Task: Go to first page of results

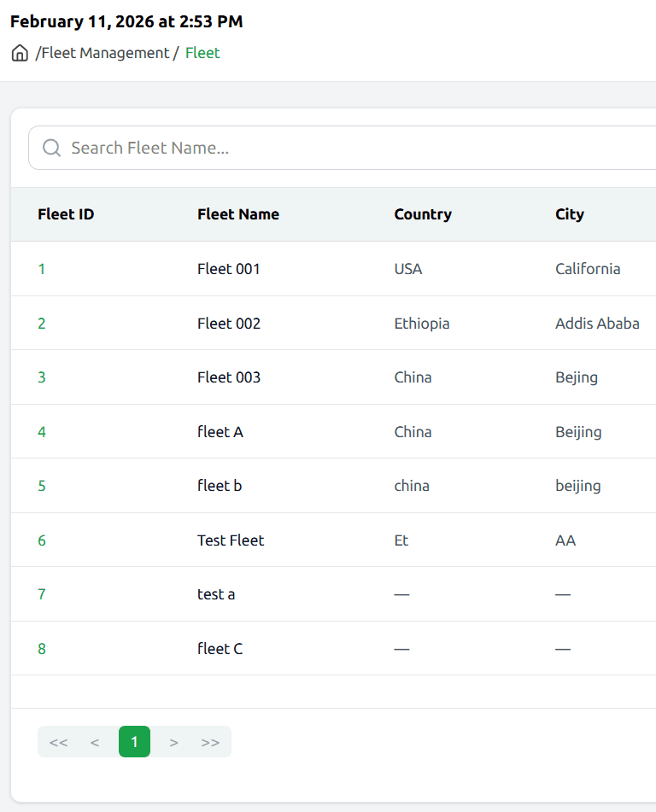Action: 58,742
